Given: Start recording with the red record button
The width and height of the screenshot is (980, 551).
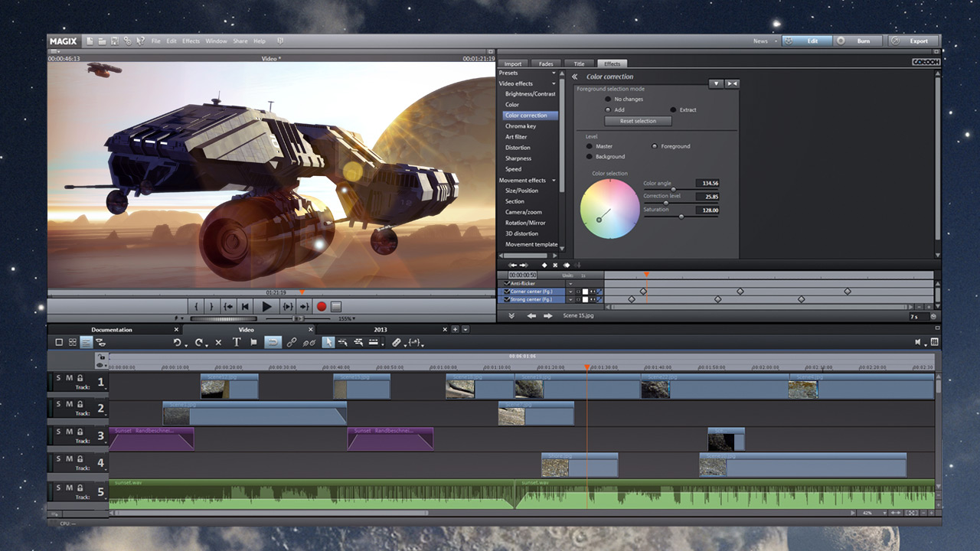Looking at the screenshot, I should pyautogui.click(x=322, y=306).
